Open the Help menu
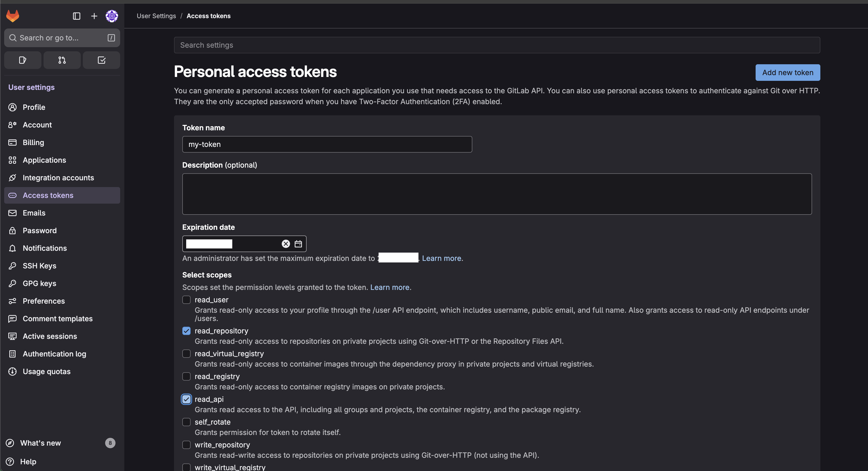Viewport: 868px width, 471px height. [28, 462]
